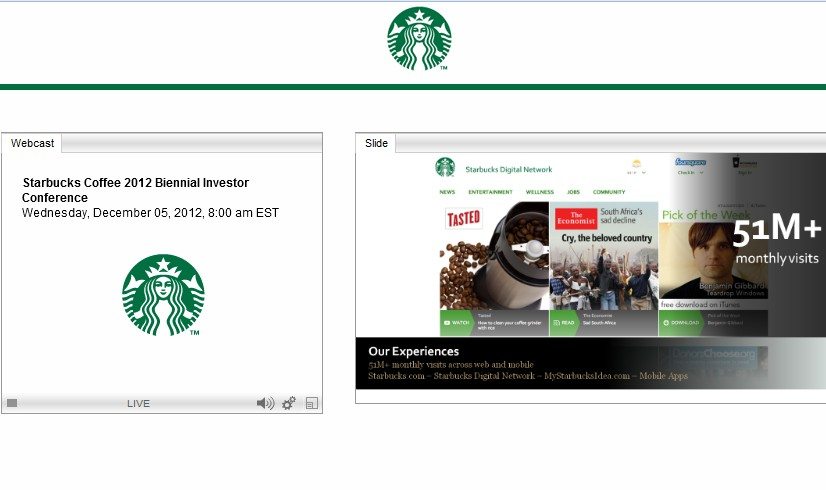
Task: Open webcast settings gear icon
Action: pos(289,403)
